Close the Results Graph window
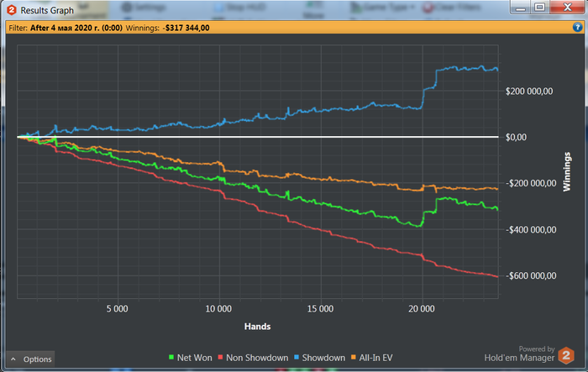The height and width of the screenshot is (372, 588). click(x=567, y=8)
